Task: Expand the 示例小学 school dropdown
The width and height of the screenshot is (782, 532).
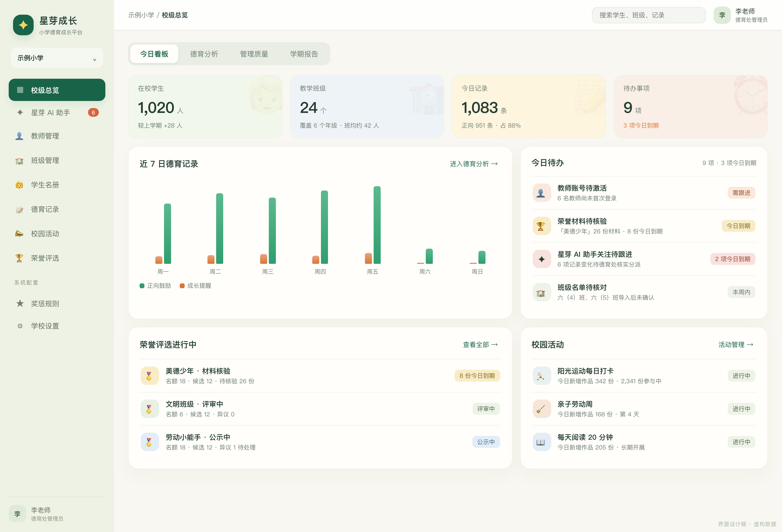Action: point(57,58)
